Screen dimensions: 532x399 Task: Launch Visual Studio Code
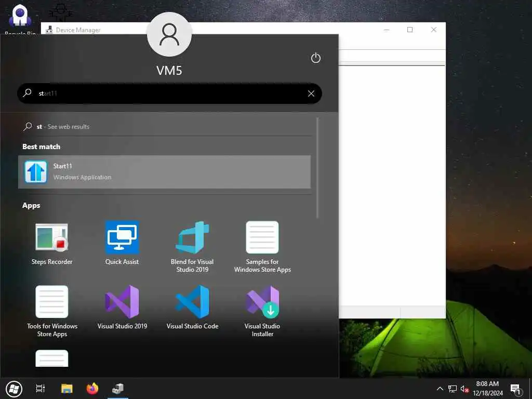[x=192, y=308]
